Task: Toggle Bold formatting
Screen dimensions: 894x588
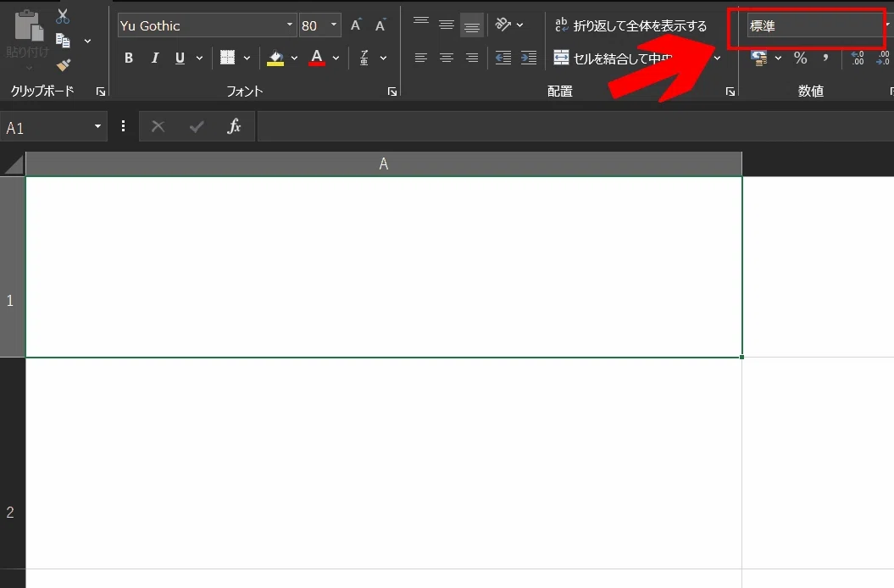Action: point(129,58)
